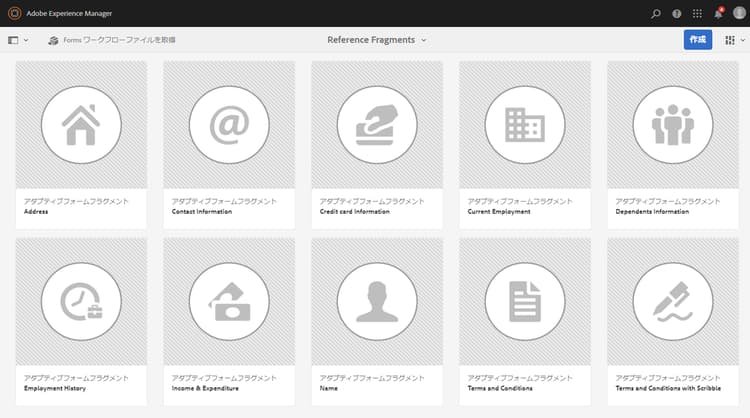Select the Contact Information @ icon
This screenshot has height=418, width=750.
pos(229,125)
